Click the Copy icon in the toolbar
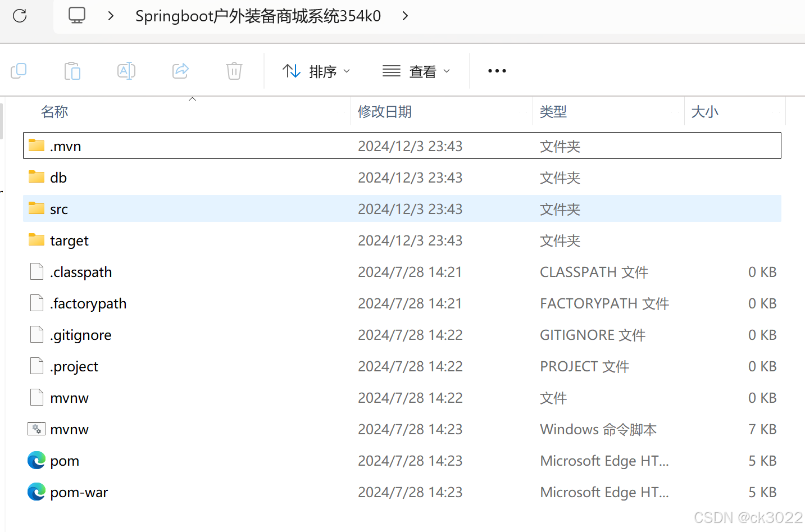Image resolution: width=805 pixels, height=532 pixels. point(19,71)
